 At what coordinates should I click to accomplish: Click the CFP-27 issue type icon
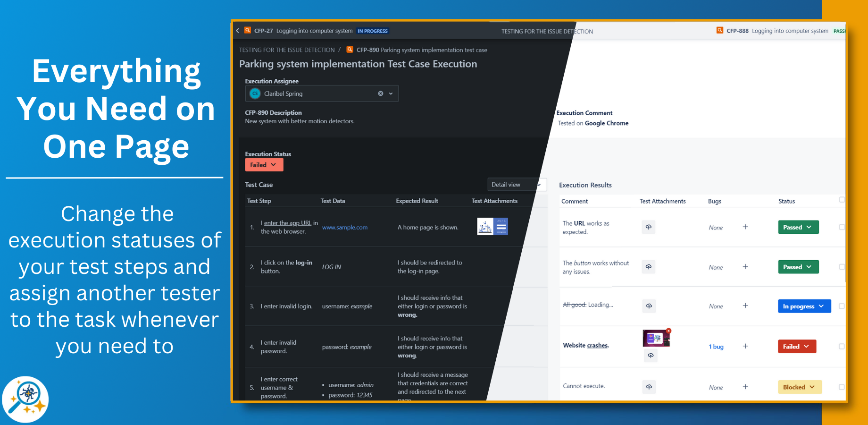pyautogui.click(x=247, y=30)
